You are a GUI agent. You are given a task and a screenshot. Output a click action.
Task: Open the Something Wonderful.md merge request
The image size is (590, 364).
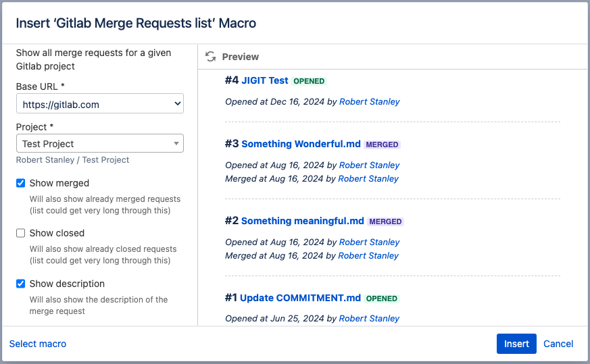301,144
